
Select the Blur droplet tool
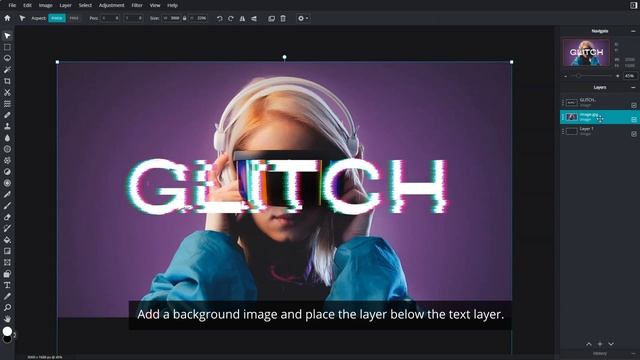[7, 138]
